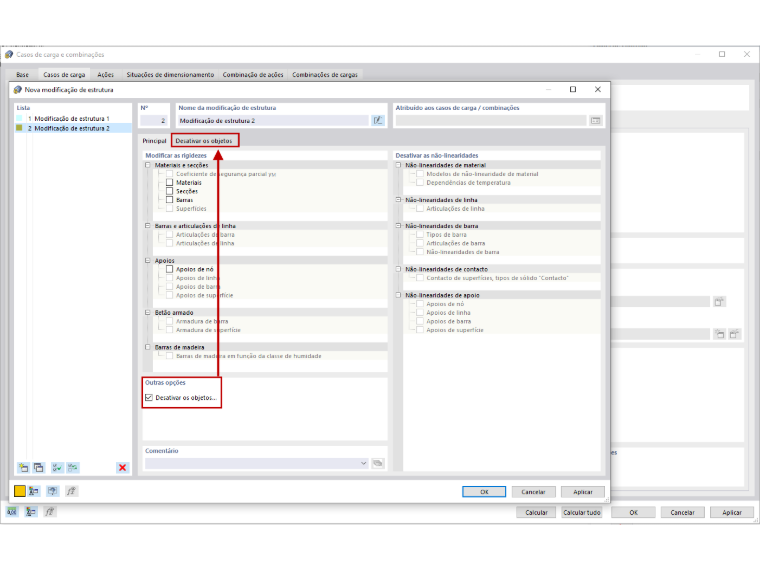
Task: Open the Combinação de ações tab
Action: [253, 75]
